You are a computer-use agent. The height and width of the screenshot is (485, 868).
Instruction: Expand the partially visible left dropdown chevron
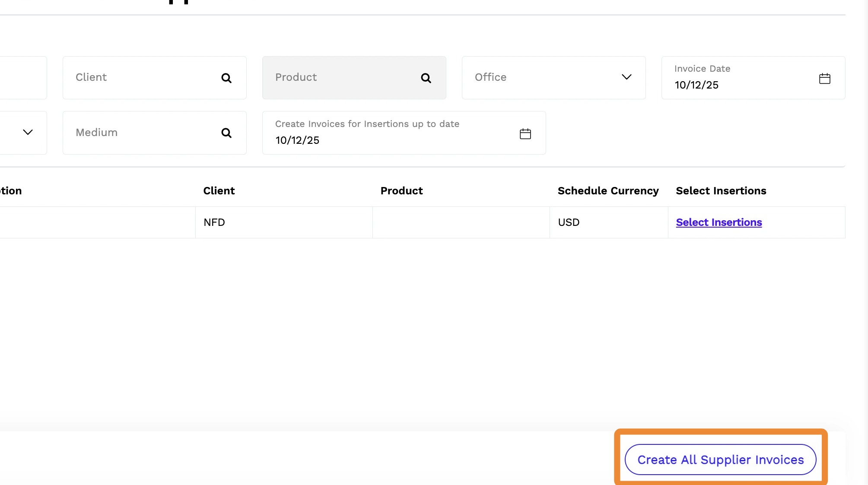(x=28, y=133)
